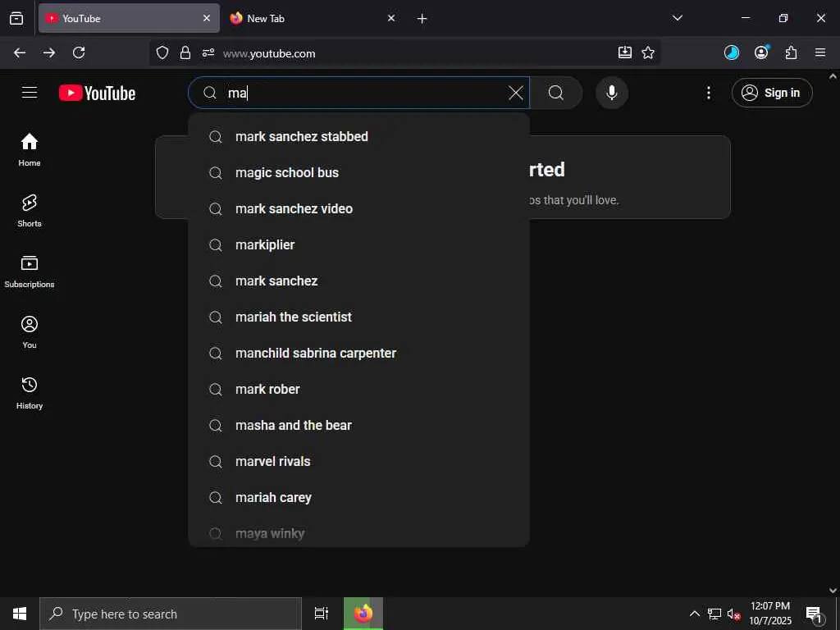
Task: Select "mariah the scientist" suggestion
Action: click(359, 317)
